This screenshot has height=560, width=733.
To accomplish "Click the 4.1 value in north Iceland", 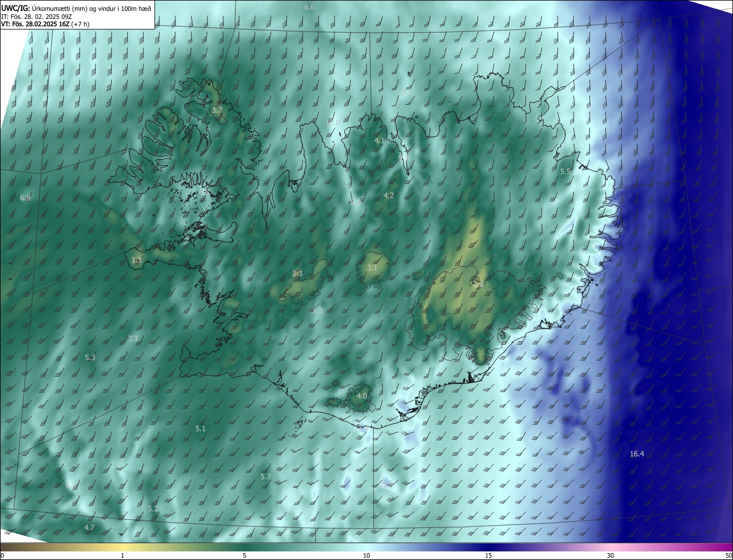I will (x=379, y=141).
